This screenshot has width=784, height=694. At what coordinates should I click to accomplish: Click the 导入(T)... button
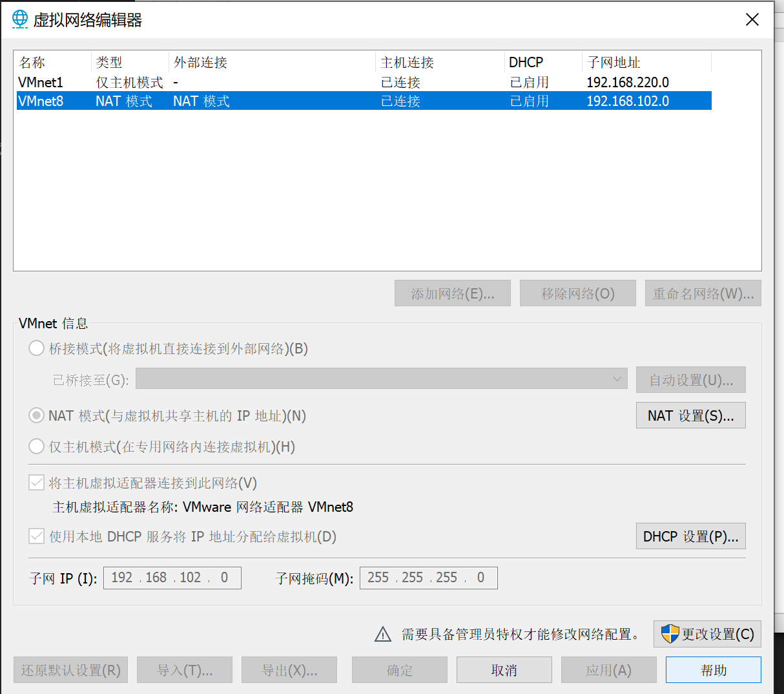click(x=185, y=670)
